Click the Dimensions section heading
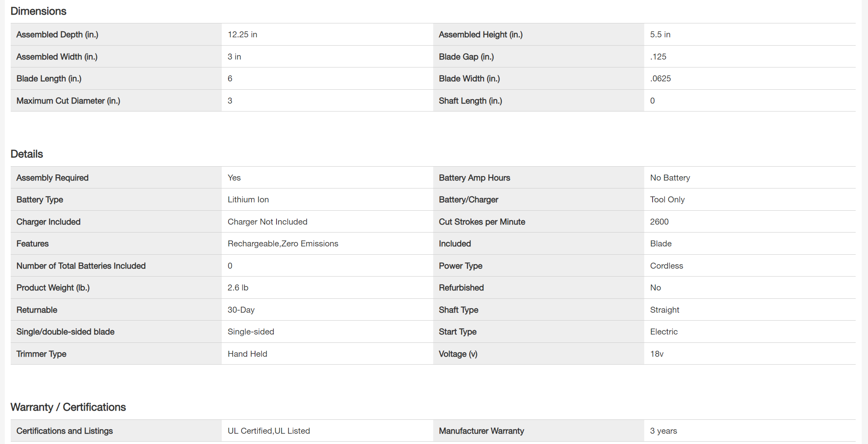This screenshot has width=868, height=444. point(38,11)
